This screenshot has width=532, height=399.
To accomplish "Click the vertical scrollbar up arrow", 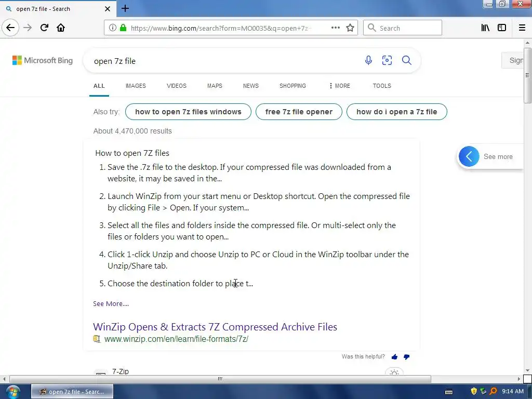I will point(527,43).
